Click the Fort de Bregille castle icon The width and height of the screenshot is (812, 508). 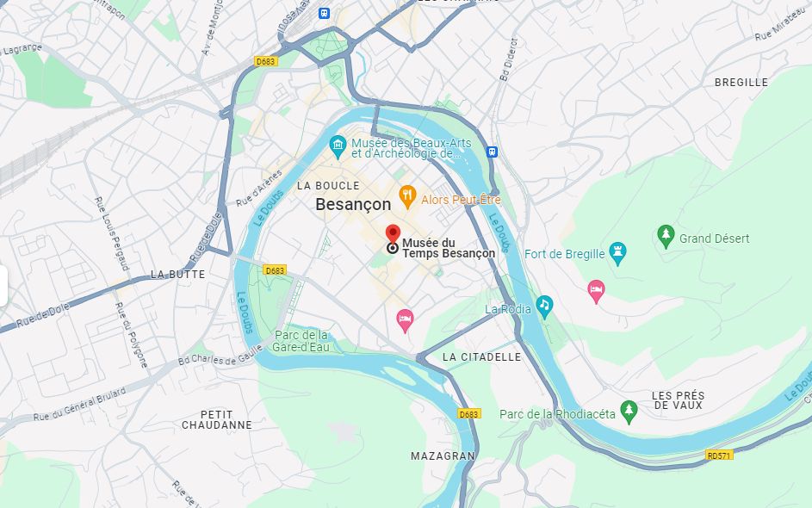pos(617,254)
